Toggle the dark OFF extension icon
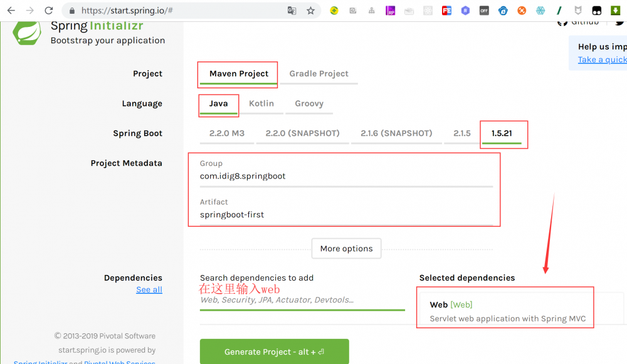The image size is (627, 364). click(484, 11)
